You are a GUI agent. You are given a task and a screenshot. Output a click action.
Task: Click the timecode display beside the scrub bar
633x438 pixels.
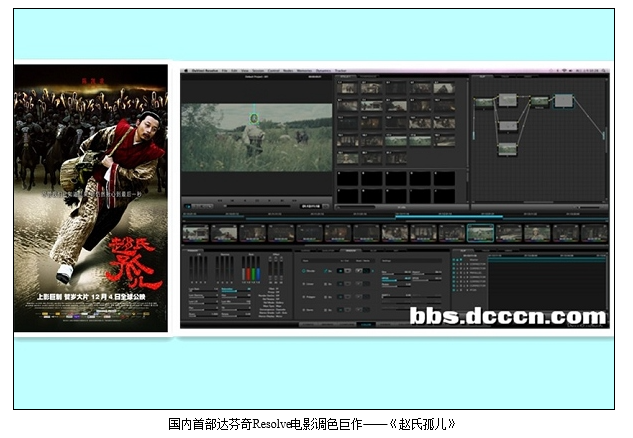coord(311,206)
